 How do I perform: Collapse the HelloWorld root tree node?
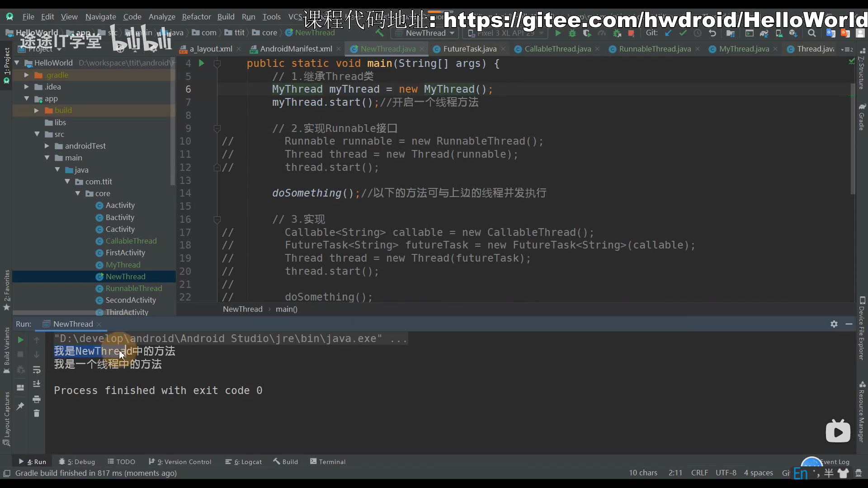[x=17, y=63]
